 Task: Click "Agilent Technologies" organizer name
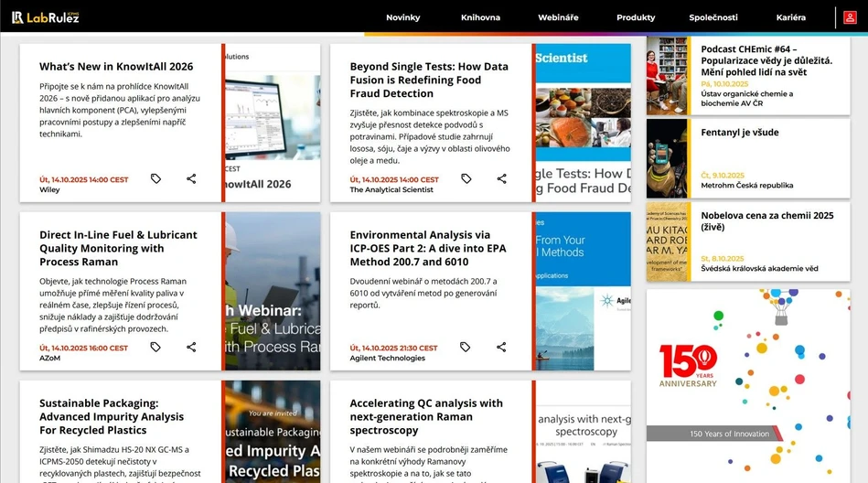[388, 358]
